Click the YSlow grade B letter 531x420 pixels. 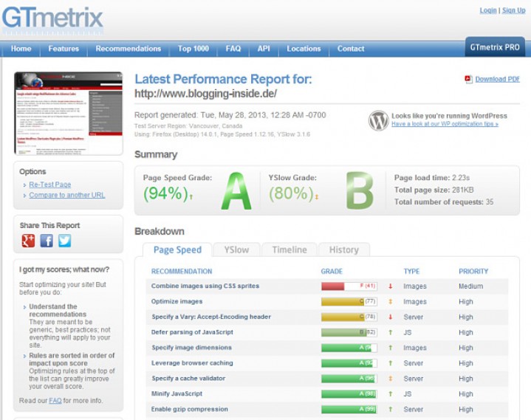(360, 190)
